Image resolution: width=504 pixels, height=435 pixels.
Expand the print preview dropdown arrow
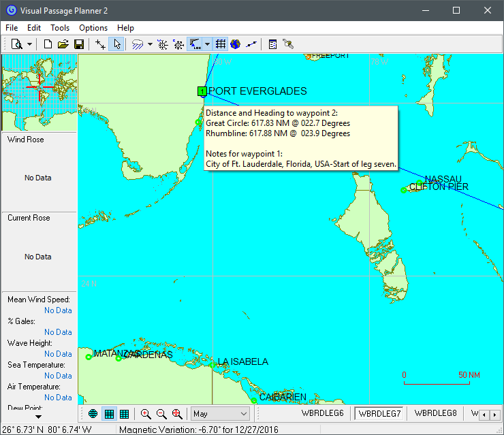pos(30,44)
